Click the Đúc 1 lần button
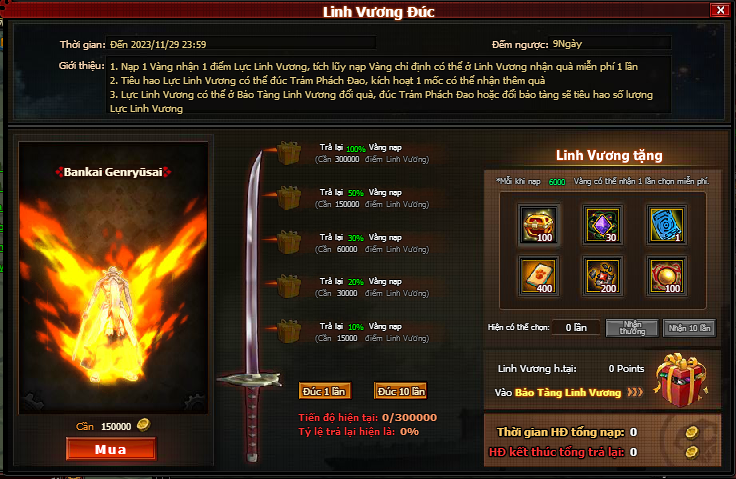736x479 pixels. [x=324, y=391]
